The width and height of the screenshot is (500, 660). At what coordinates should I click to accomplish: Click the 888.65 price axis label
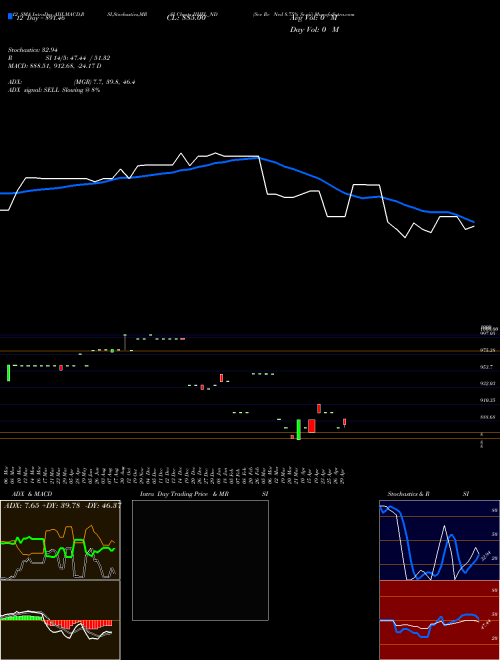[488, 417]
